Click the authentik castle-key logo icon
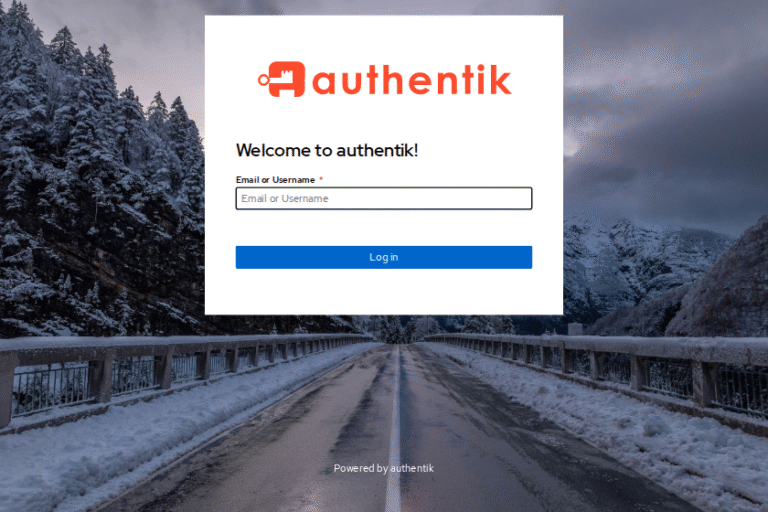The image size is (768, 512). [x=282, y=79]
